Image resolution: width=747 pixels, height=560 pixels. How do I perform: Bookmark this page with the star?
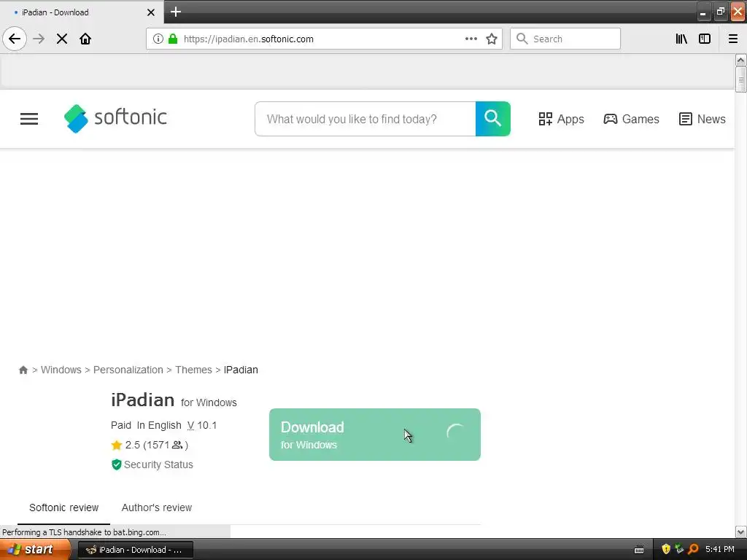coord(492,39)
